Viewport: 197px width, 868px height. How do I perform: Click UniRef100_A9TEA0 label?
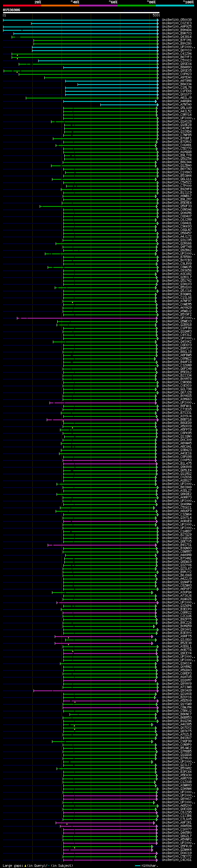pos(177,78)
